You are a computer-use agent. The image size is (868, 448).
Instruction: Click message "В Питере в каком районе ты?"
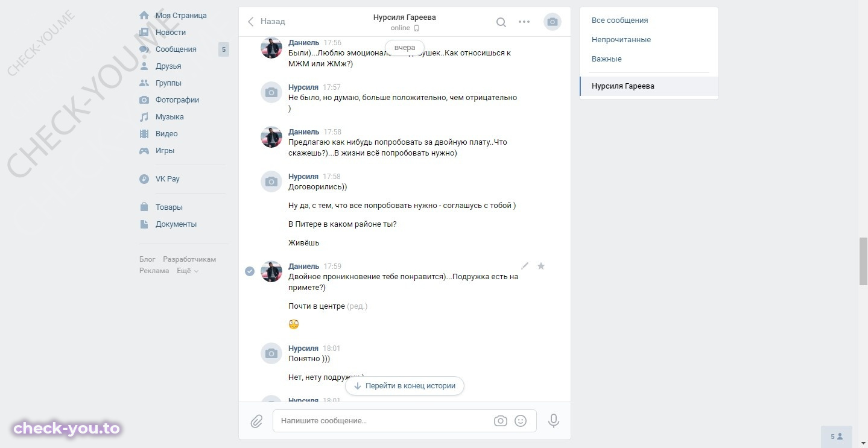click(343, 224)
